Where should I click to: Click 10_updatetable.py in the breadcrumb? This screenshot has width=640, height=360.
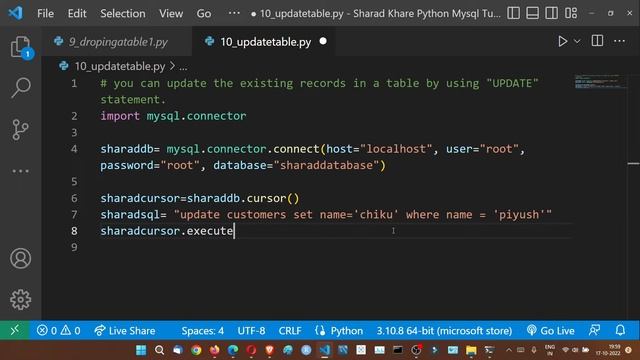[120, 66]
